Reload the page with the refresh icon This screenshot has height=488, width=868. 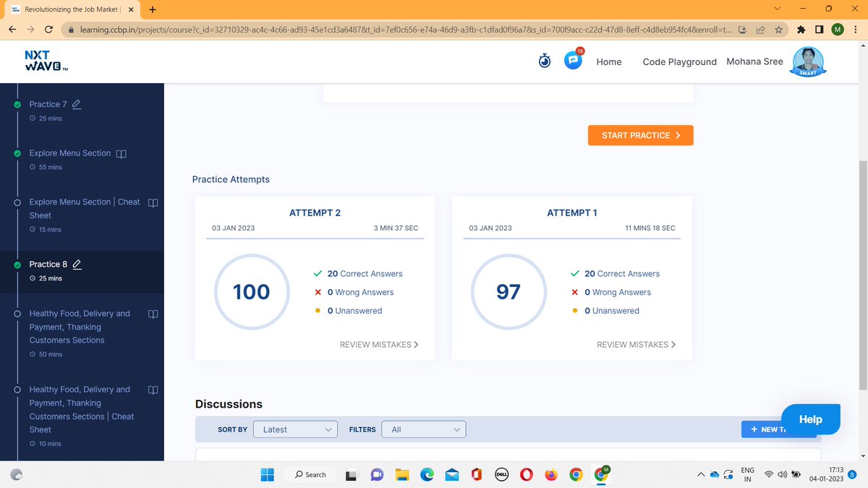click(x=49, y=30)
